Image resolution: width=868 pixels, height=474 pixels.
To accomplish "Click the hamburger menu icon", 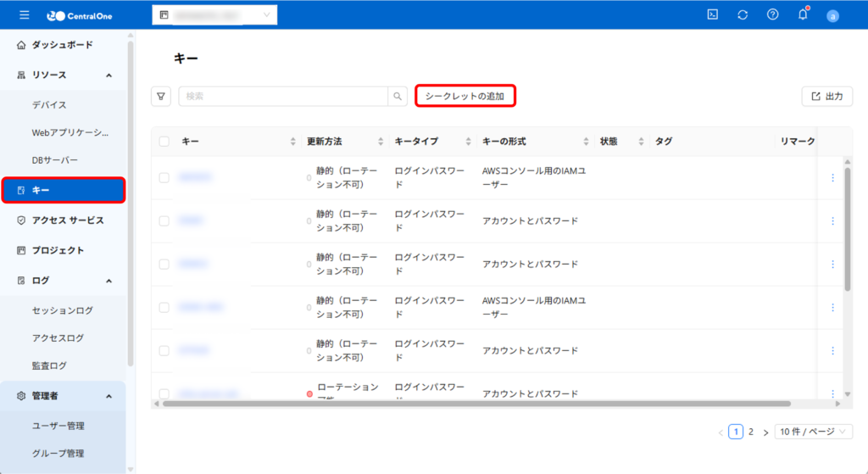I will point(24,15).
